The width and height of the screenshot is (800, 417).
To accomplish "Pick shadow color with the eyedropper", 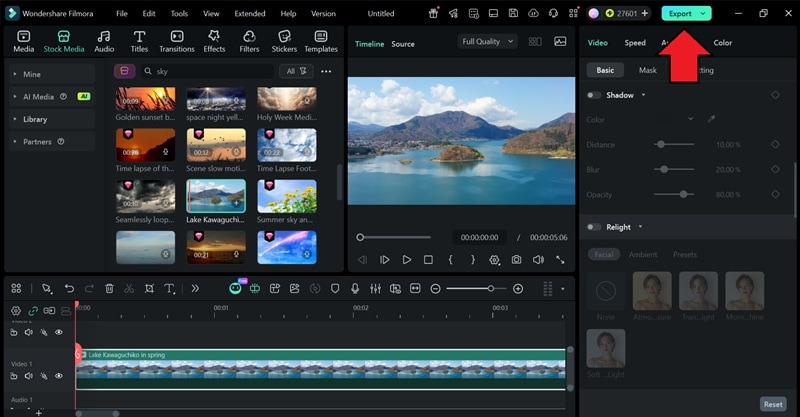I will [712, 119].
